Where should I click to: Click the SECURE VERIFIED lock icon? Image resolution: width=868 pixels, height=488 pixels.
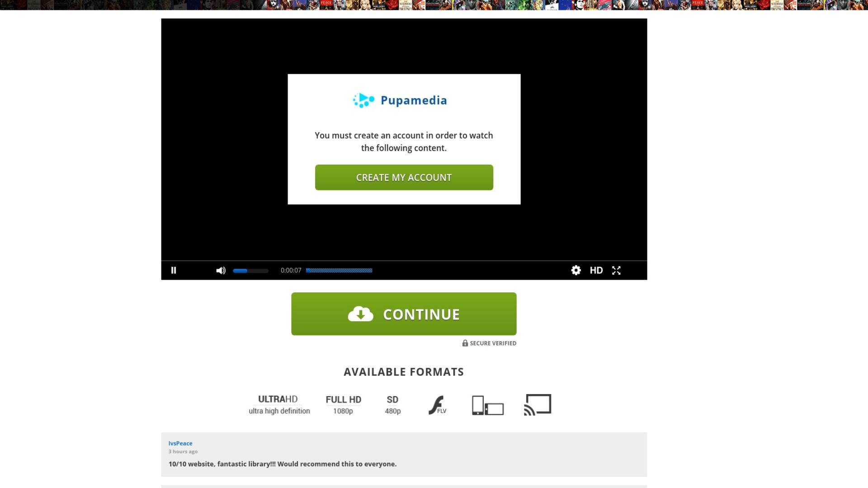coord(465,343)
